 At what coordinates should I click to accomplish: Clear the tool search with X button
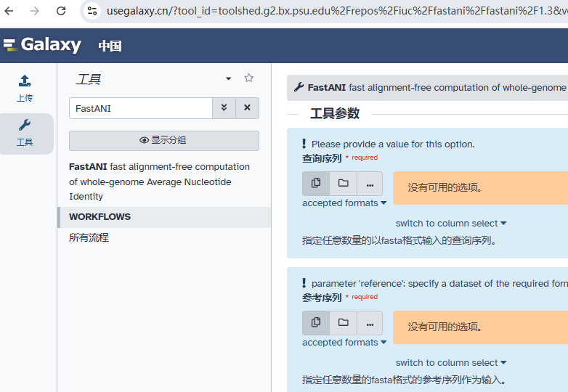coord(247,108)
